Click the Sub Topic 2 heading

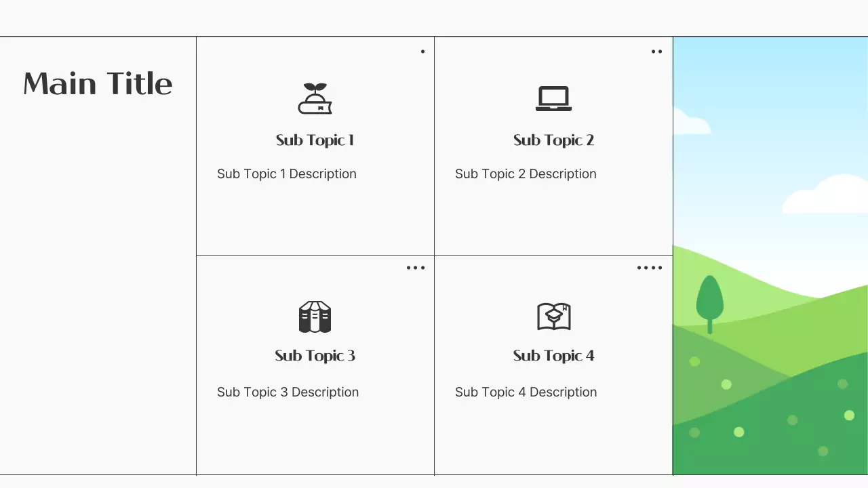pos(553,140)
